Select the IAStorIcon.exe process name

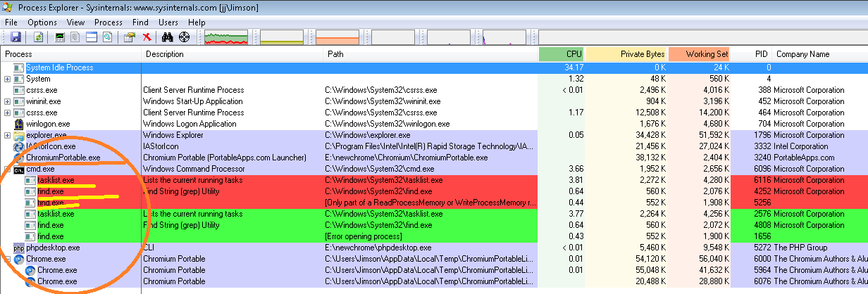click(51, 146)
